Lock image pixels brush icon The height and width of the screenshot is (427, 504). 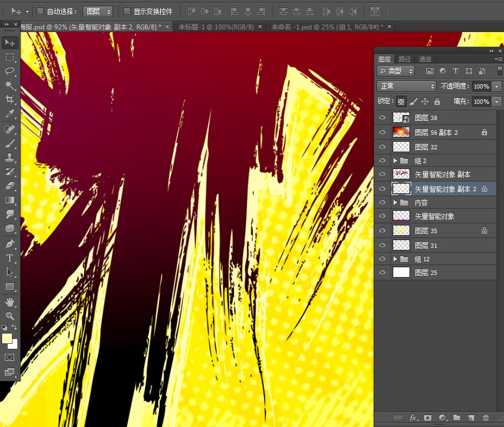pyautogui.click(x=413, y=102)
